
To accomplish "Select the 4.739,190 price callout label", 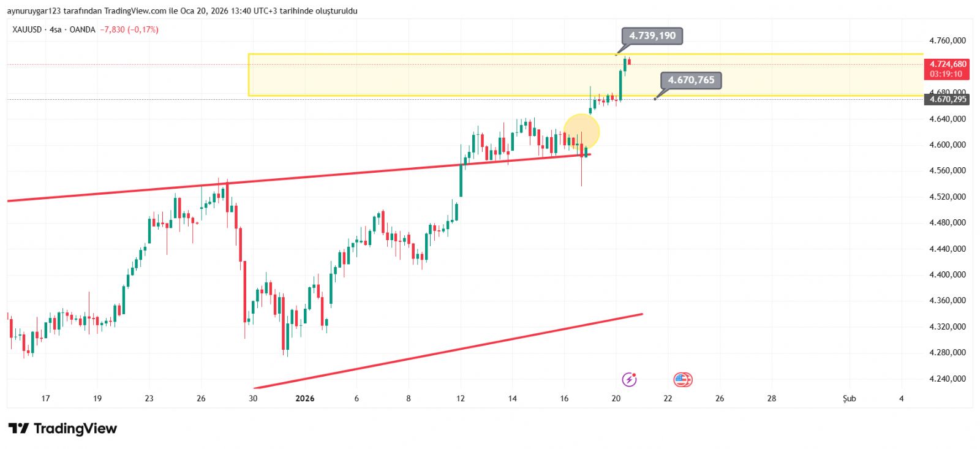I will (x=652, y=36).
